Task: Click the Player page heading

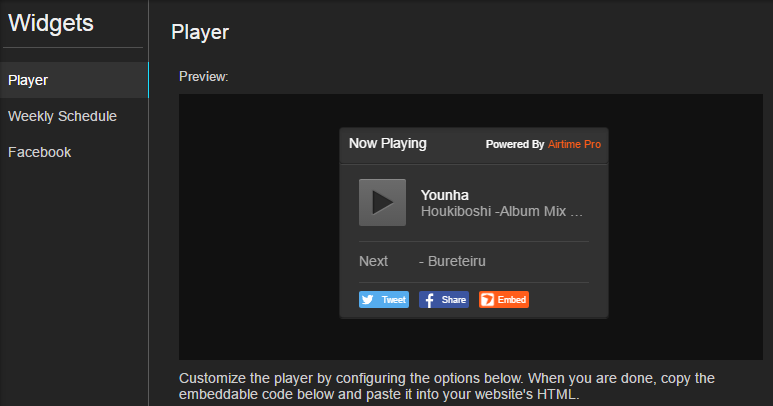Action: 200,32
